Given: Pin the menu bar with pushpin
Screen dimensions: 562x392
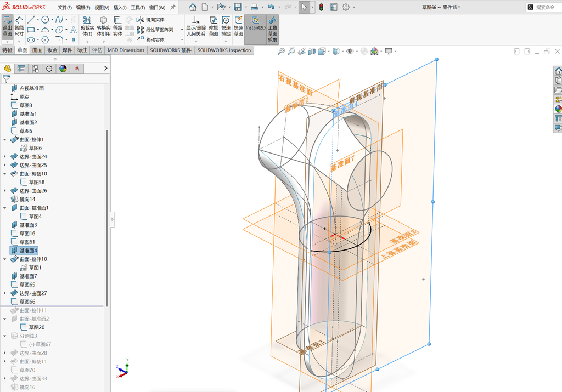Looking at the screenshot, I should [173, 7].
